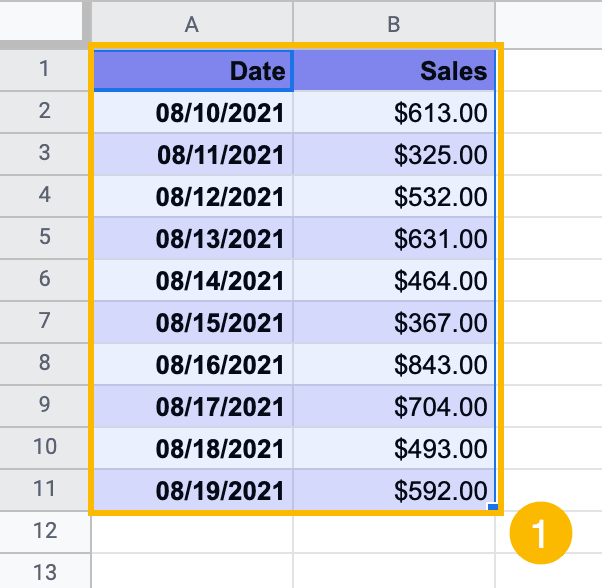
Task: Click the $464.00 sales cell
Action: pos(394,280)
